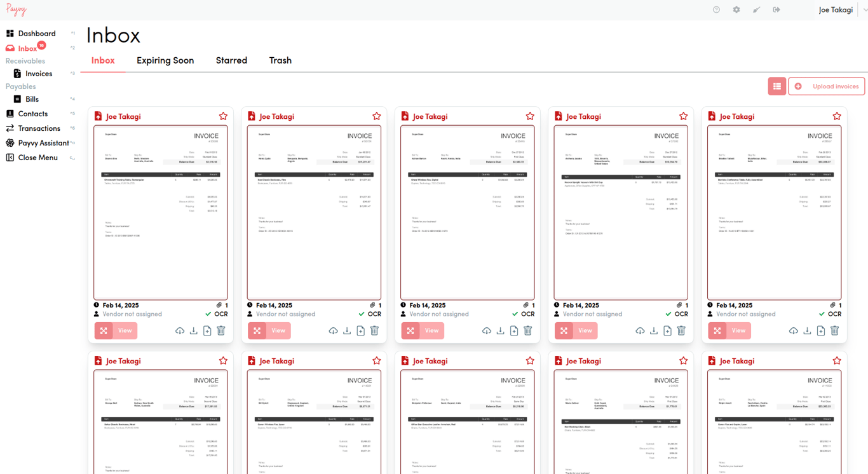Select the Inbox tab under the heading
Screen dimensions: 868x474
click(x=103, y=60)
